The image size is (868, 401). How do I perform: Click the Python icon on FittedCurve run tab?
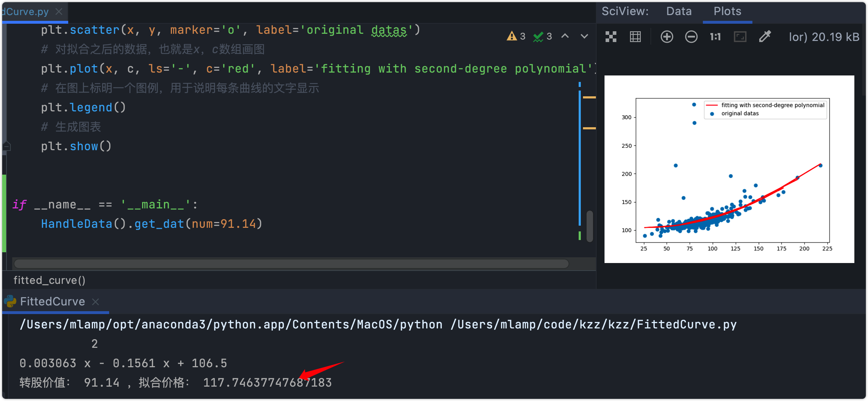10,301
